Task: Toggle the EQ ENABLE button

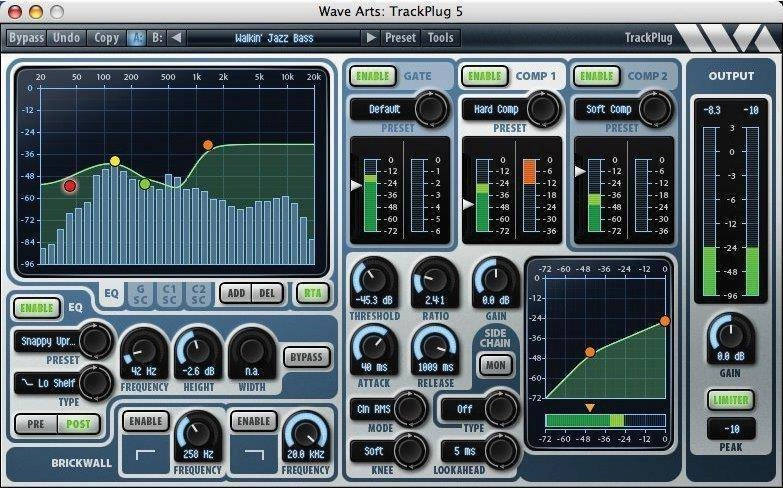Action: pyautogui.click(x=37, y=308)
